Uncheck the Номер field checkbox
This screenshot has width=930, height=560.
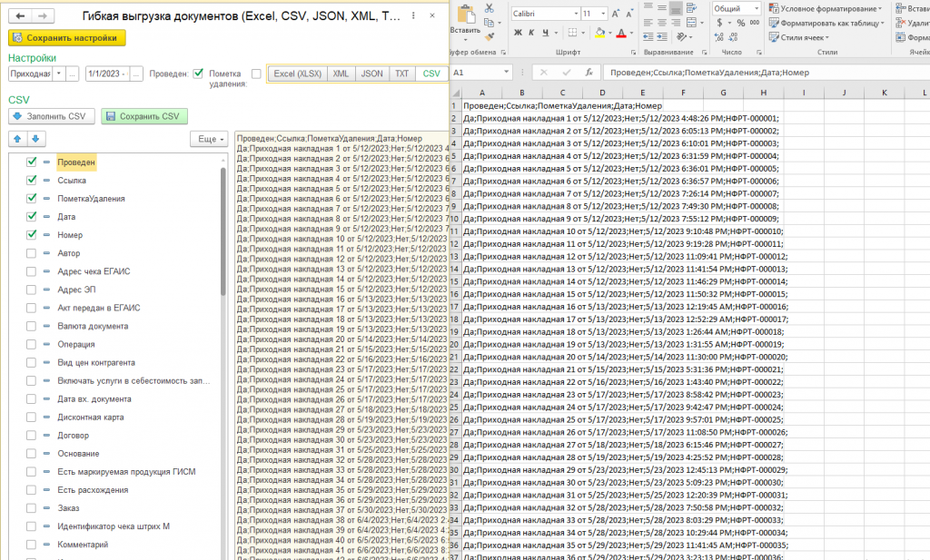pyautogui.click(x=32, y=235)
